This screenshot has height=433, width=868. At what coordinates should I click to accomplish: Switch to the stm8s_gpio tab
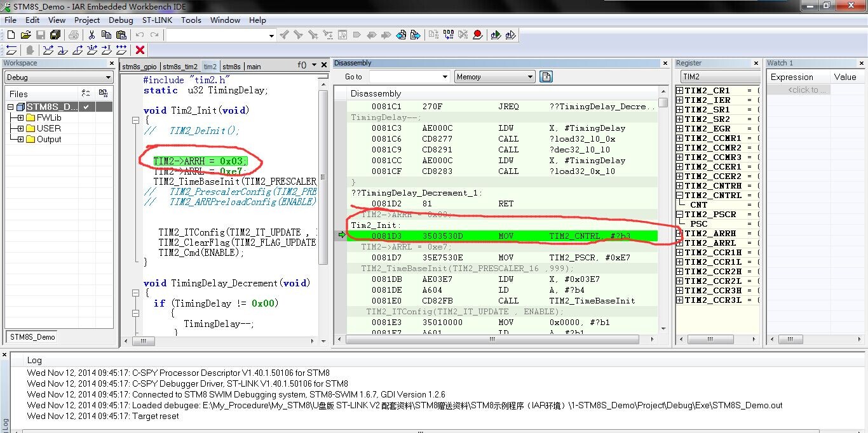(139, 66)
